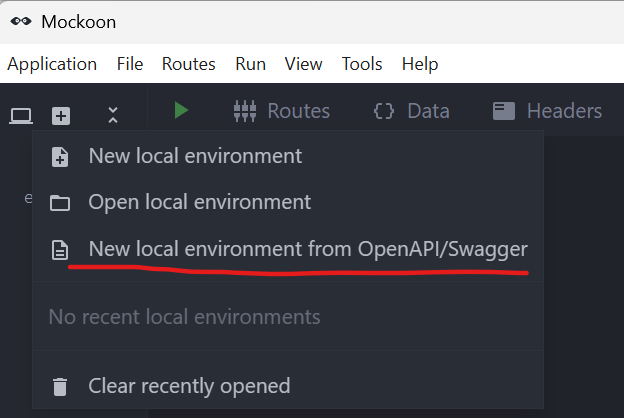
Task: Open the View menu
Action: click(303, 64)
